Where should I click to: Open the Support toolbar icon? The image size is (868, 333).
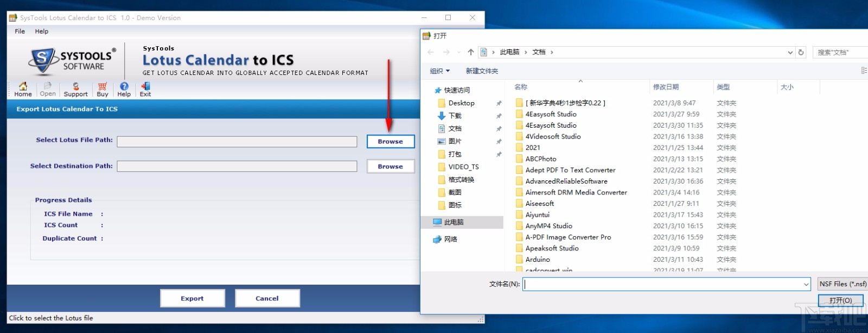pos(75,90)
